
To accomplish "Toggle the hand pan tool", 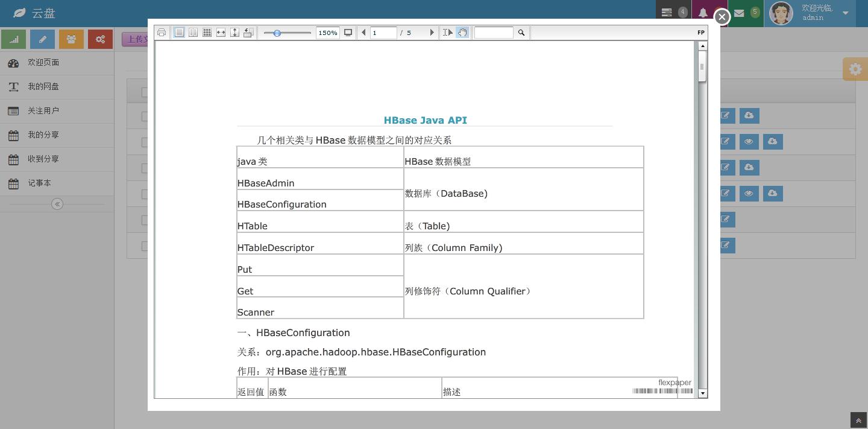I will coord(462,33).
